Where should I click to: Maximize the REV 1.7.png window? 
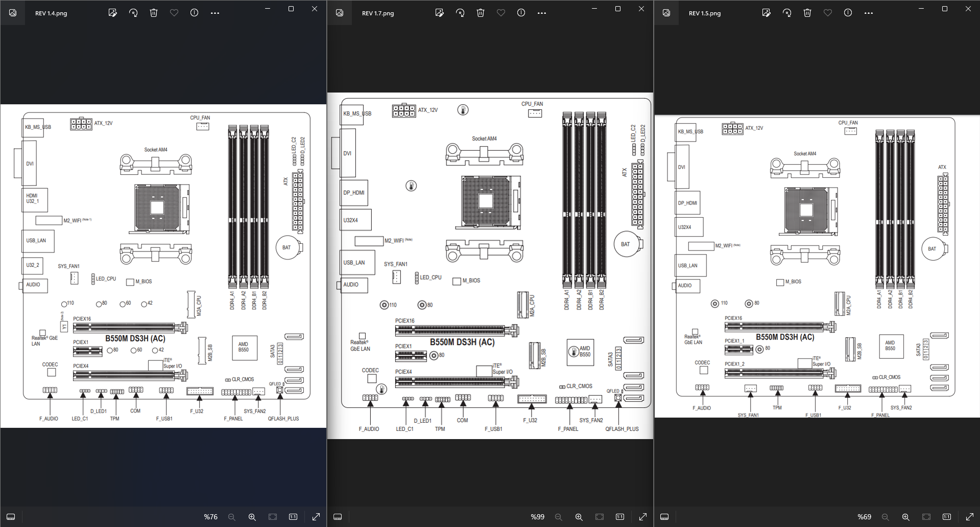[x=618, y=9]
